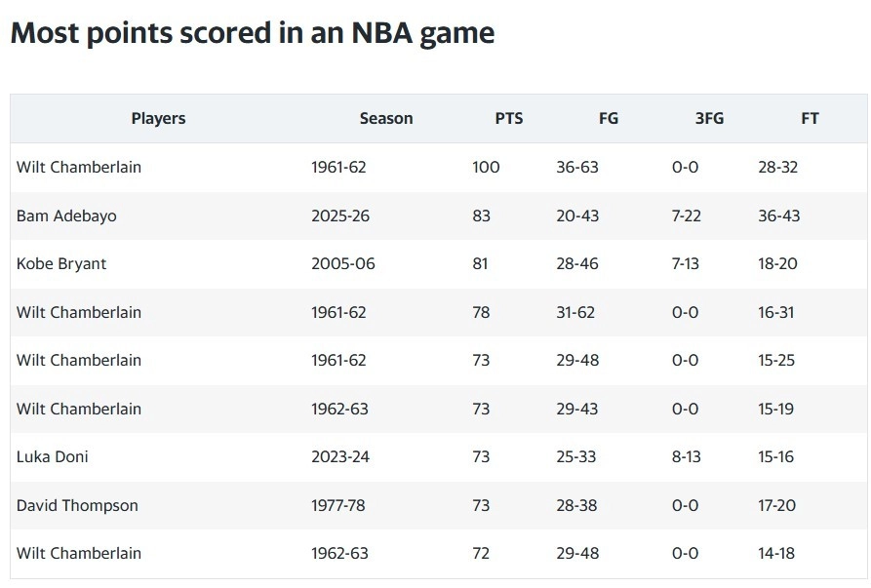The width and height of the screenshot is (871, 588).
Task: Click the Season column header
Action: pos(386,118)
